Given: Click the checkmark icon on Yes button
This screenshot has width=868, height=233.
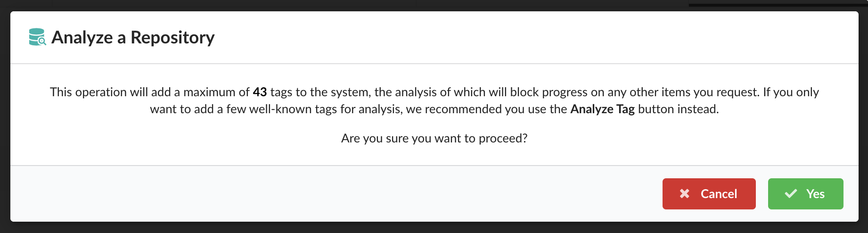Looking at the screenshot, I should 791,193.
